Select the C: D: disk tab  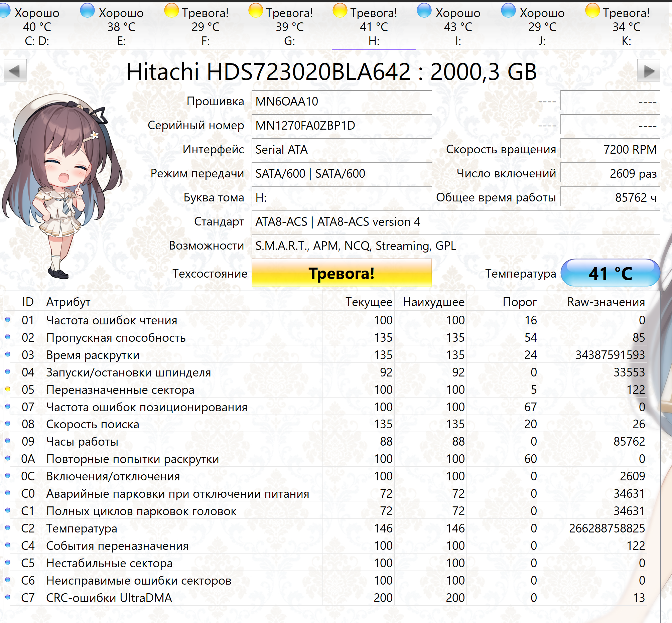pyautogui.click(x=37, y=27)
